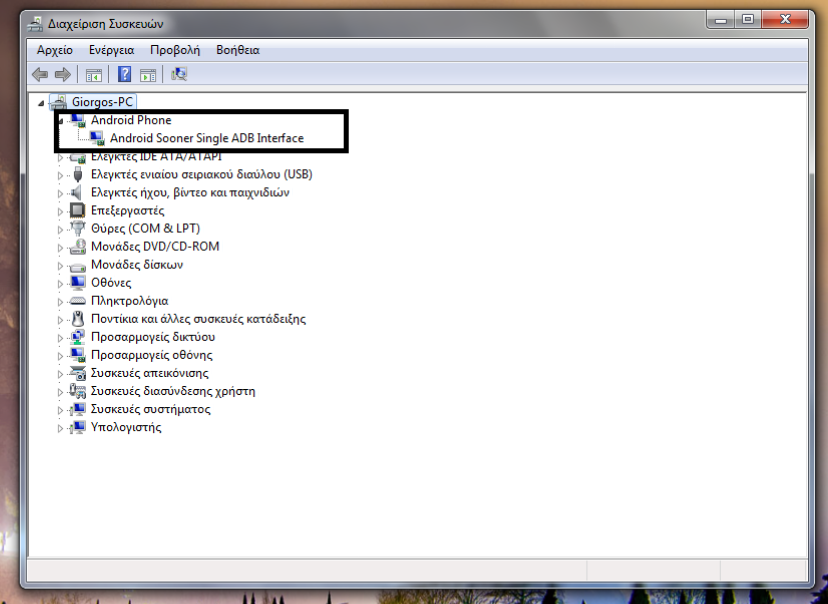This screenshot has width=828, height=604.
Task: Select the Προσαρμογείς οθόνης label
Action: 152,355
